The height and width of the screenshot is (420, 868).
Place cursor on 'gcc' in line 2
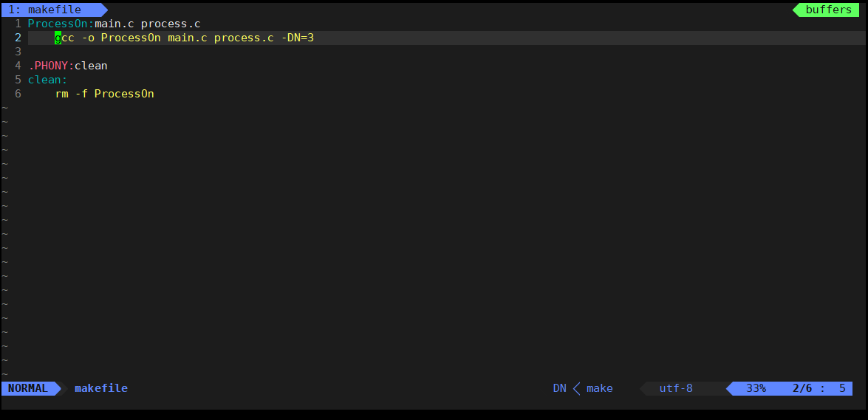tap(64, 38)
